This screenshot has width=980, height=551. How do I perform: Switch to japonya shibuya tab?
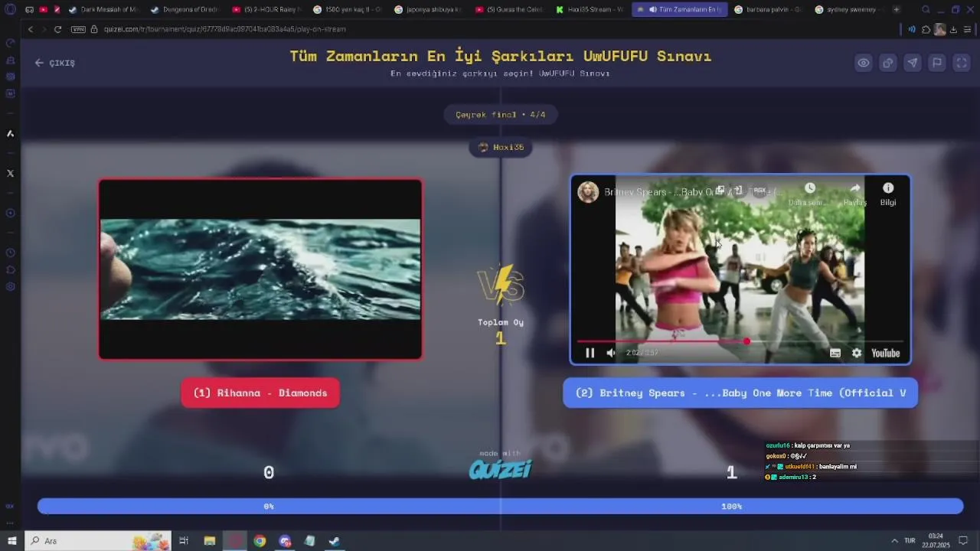click(x=430, y=9)
